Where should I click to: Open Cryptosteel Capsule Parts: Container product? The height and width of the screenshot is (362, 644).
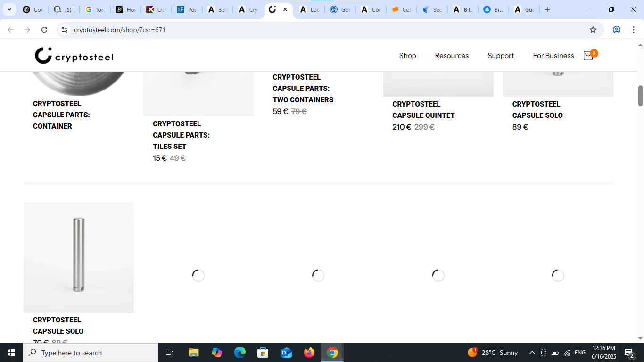click(x=61, y=115)
